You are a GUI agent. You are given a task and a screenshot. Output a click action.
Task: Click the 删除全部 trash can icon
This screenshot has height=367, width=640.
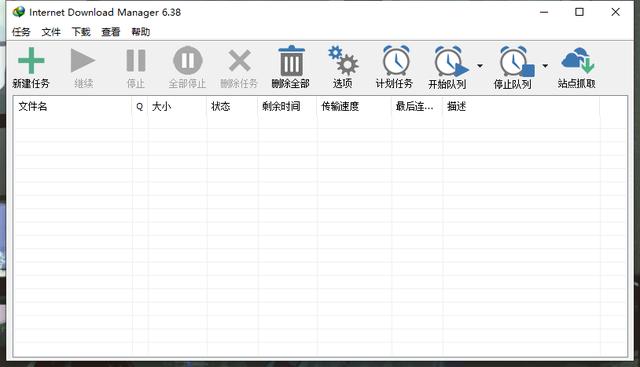pos(291,61)
